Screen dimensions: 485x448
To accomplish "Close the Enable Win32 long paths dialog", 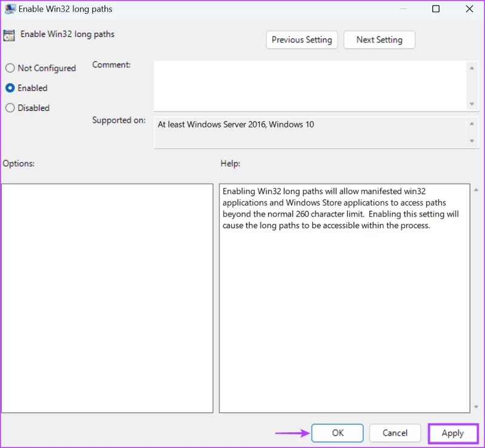I will pos(469,8).
